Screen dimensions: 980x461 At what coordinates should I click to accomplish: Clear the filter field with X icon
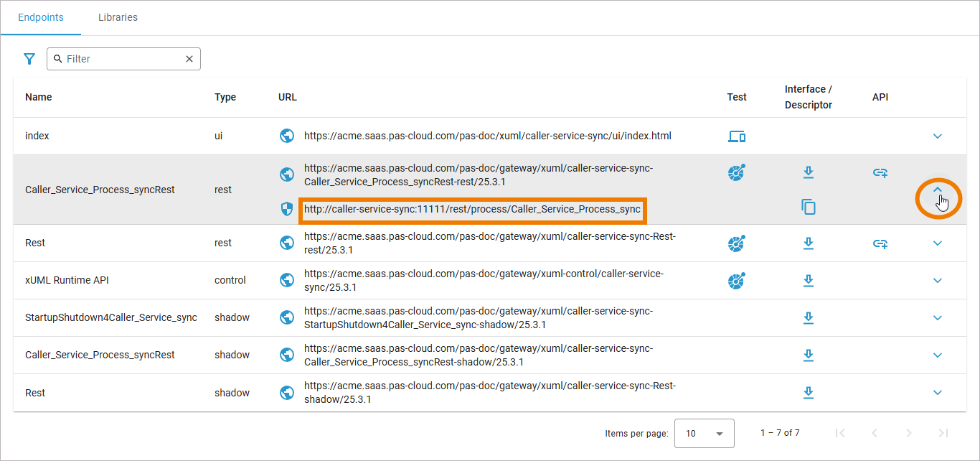click(189, 59)
